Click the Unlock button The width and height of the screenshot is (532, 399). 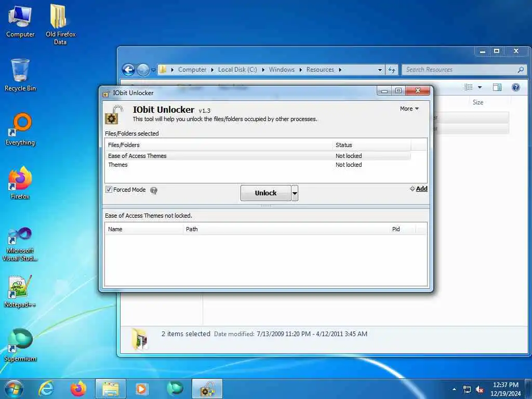tap(265, 193)
